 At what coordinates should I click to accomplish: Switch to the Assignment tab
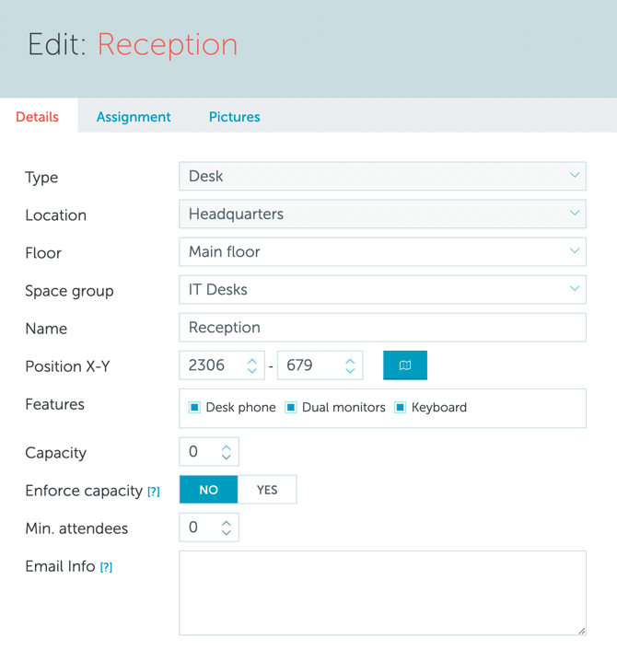134,117
